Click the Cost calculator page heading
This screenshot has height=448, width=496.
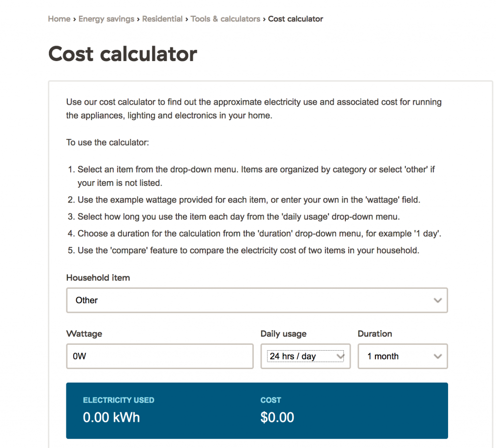(x=123, y=54)
